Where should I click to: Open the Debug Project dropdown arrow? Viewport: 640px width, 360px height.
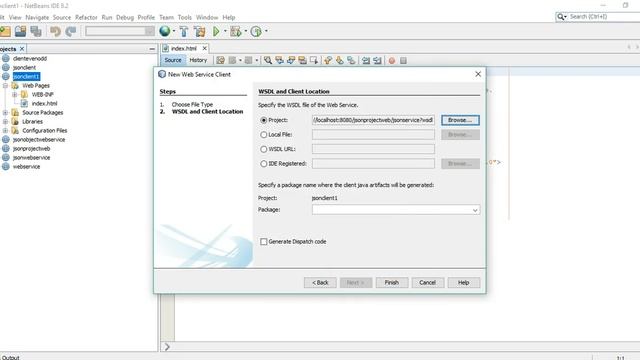245,31
